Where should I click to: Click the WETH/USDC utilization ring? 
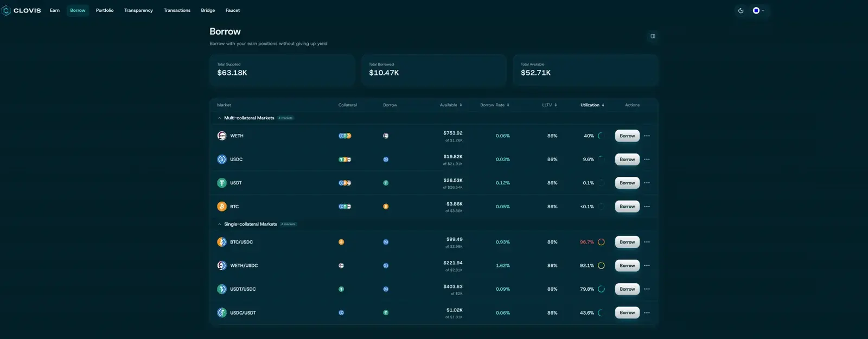pos(601,266)
